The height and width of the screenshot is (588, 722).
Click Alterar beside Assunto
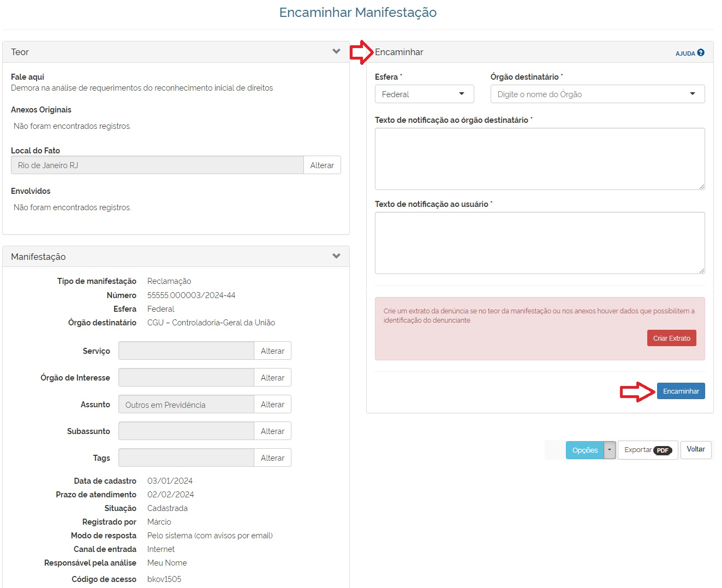tap(272, 405)
